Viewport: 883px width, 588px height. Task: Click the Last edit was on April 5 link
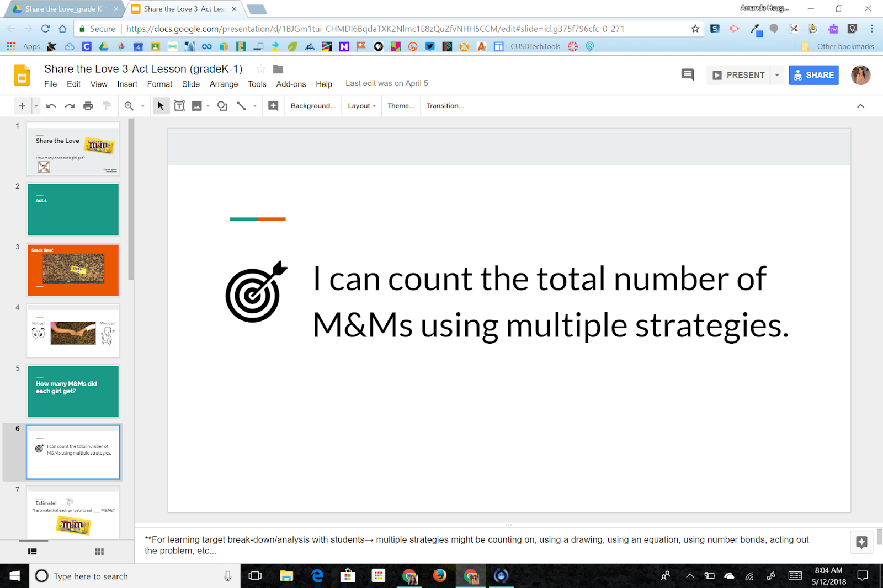(387, 83)
